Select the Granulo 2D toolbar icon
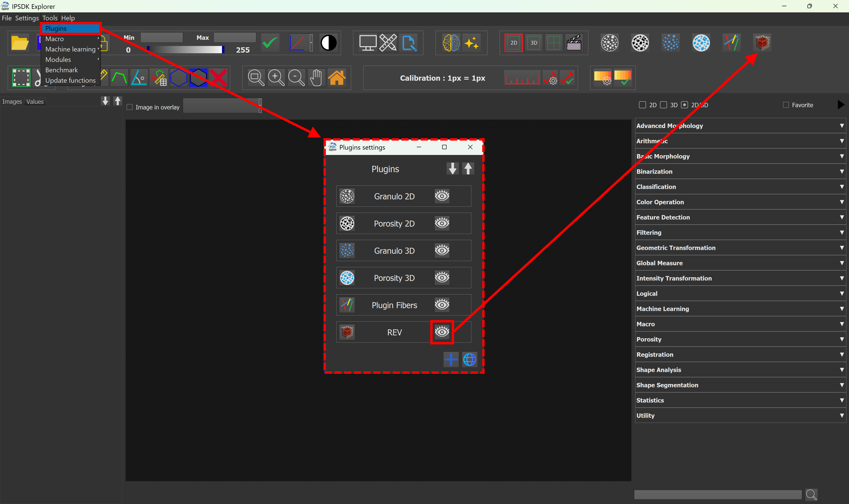The width and height of the screenshot is (849, 504). 610,43
